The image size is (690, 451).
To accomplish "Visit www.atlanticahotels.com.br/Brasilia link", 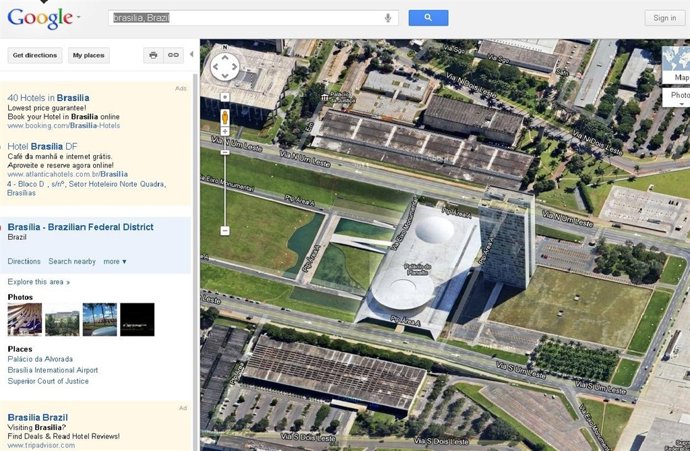I will (x=67, y=174).
